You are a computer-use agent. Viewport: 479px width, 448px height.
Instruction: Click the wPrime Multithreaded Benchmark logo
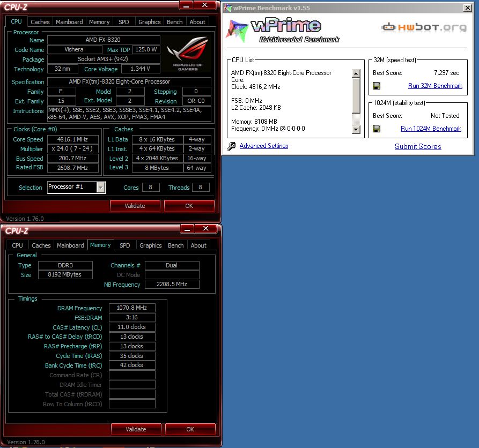[283, 31]
